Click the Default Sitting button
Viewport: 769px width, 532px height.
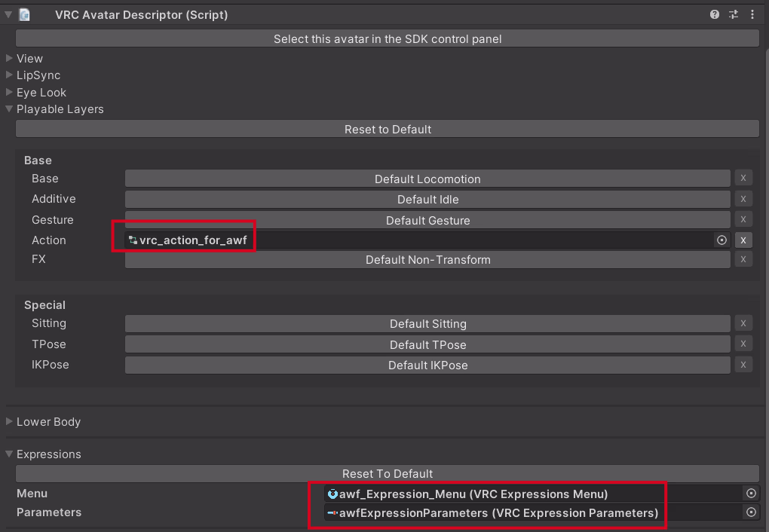[x=427, y=323]
